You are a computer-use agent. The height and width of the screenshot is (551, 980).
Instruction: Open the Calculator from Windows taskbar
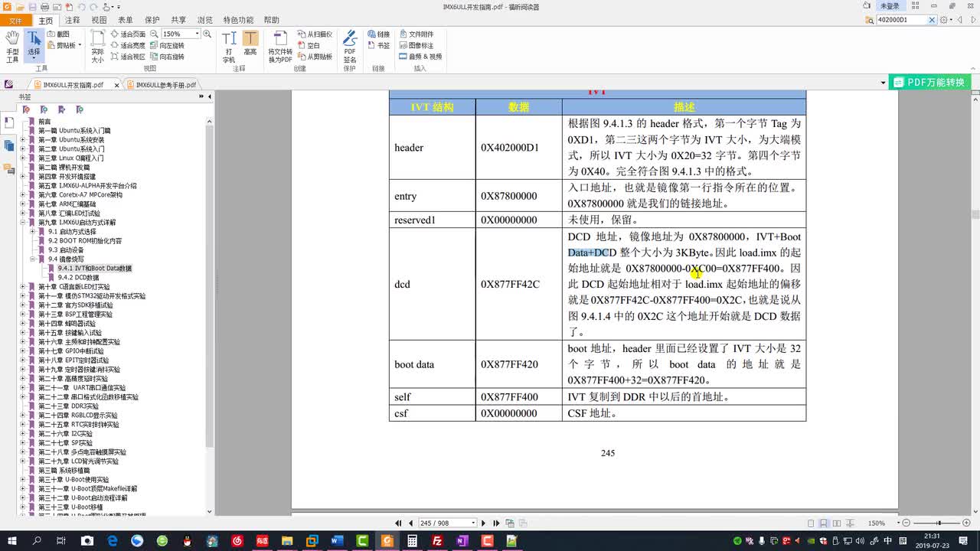[x=411, y=541]
